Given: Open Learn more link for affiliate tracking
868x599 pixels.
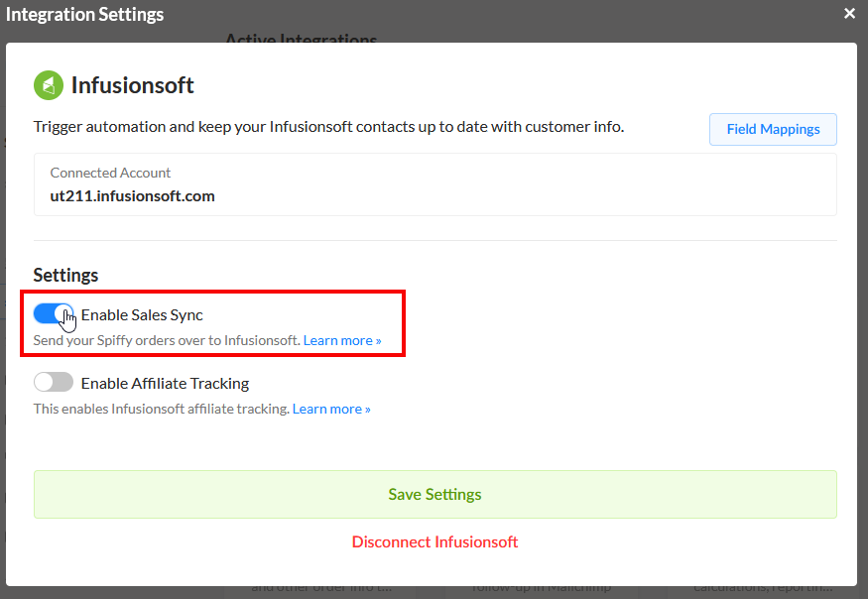Looking at the screenshot, I should tap(331, 410).
